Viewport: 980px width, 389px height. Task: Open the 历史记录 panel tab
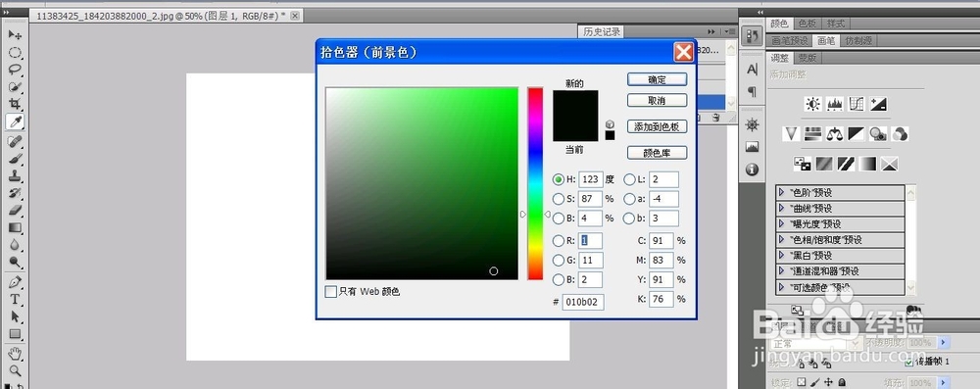602,31
